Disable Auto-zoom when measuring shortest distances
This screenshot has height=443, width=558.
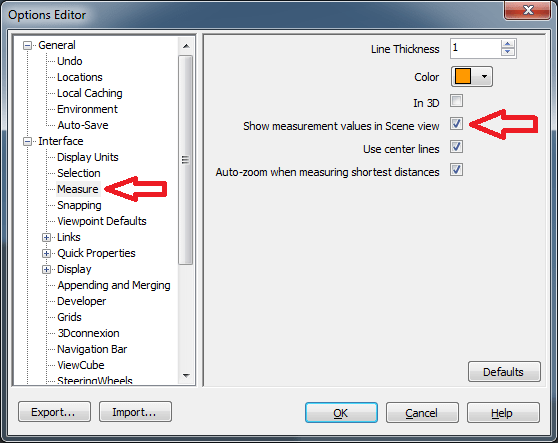pyautogui.click(x=456, y=170)
